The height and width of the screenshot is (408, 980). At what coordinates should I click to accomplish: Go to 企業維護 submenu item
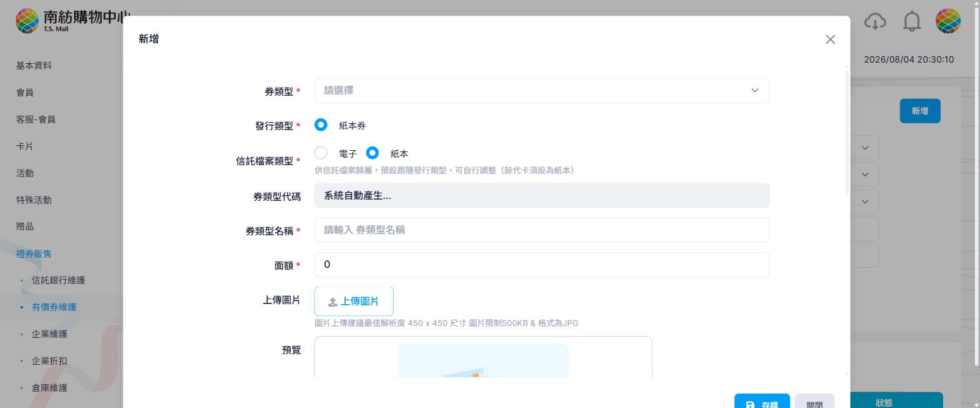coord(49,334)
